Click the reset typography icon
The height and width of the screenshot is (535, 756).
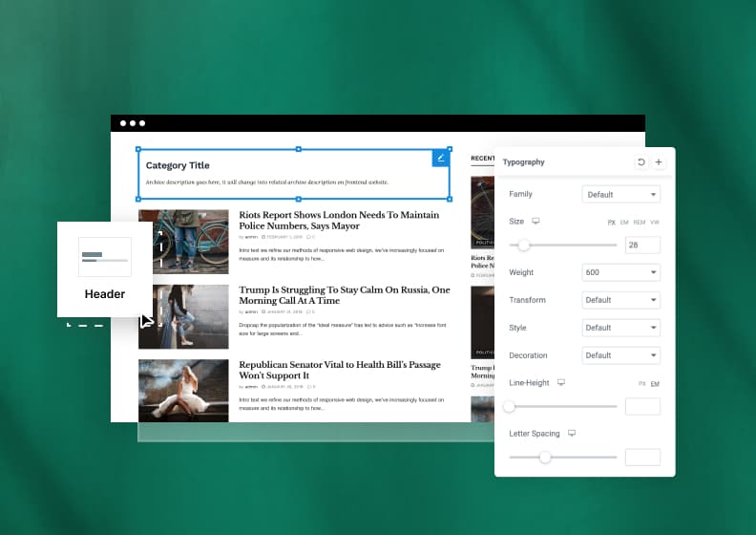coord(640,162)
